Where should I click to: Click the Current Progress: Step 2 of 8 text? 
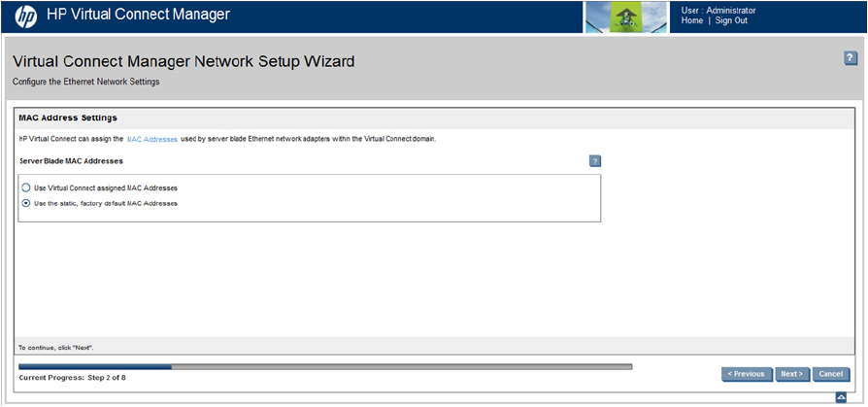72,377
